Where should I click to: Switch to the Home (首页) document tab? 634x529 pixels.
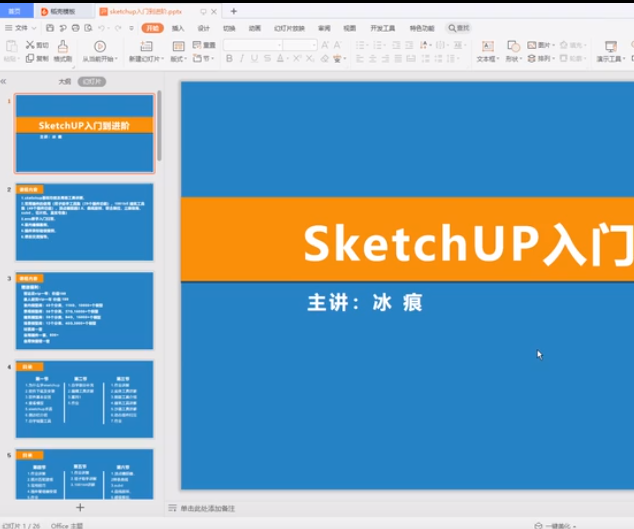pyautogui.click(x=15, y=11)
